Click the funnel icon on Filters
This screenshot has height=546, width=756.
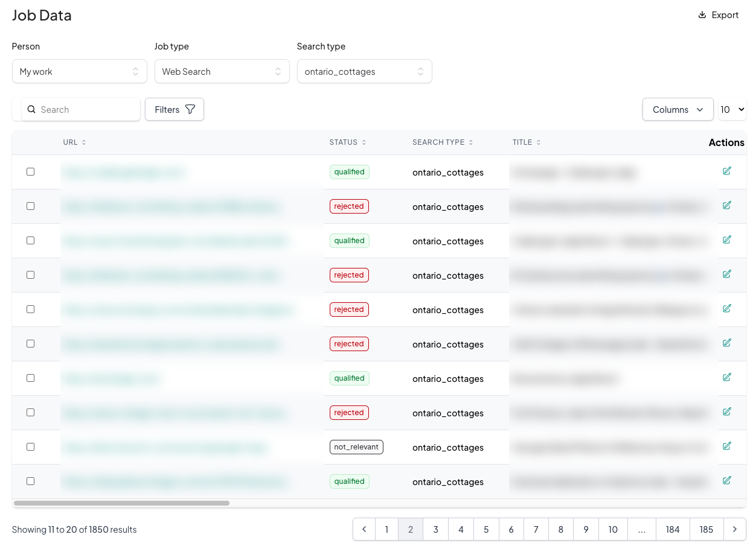[x=190, y=109]
